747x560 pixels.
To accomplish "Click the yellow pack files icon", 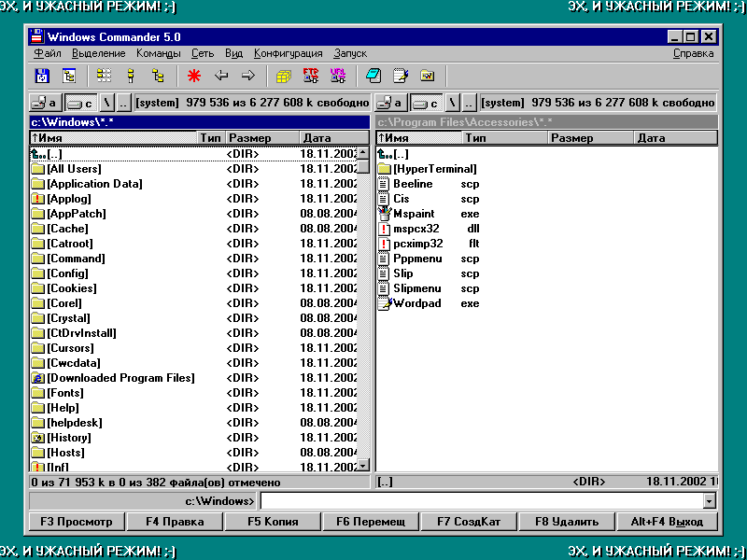I will (x=284, y=77).
